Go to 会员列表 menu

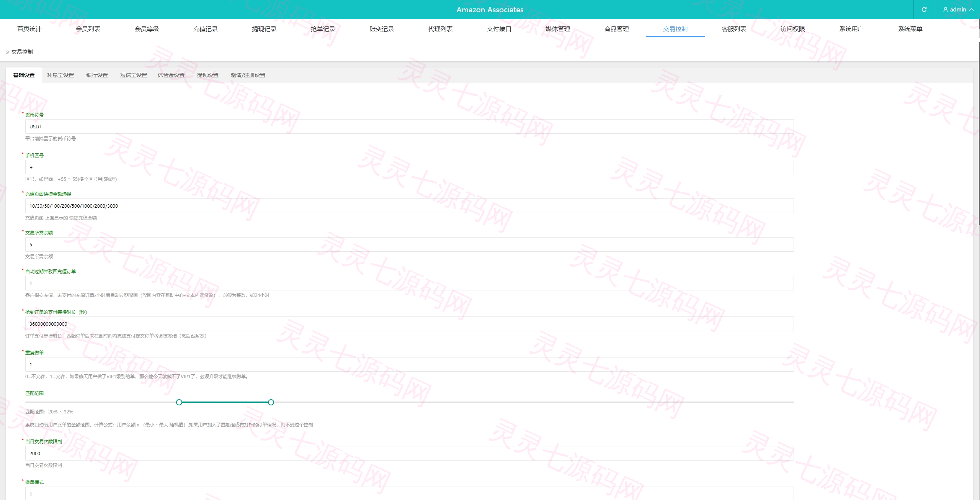(88, 29)
